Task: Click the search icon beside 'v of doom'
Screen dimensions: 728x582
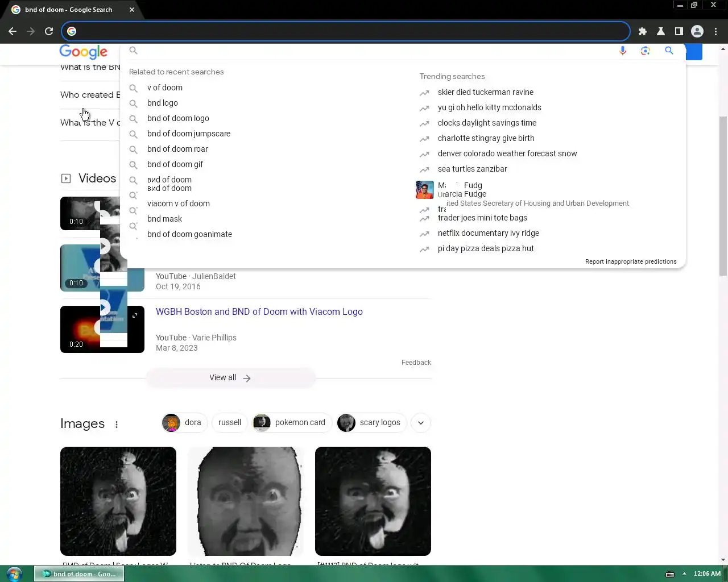Action: click(133, 88)
